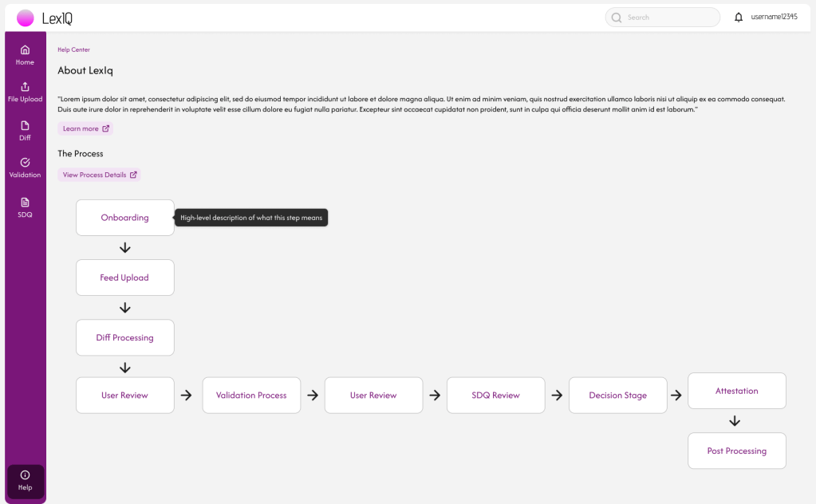Viewport: 816px width, 504px height.
Task: Select the Diff document icon
Action: [25, 125]
